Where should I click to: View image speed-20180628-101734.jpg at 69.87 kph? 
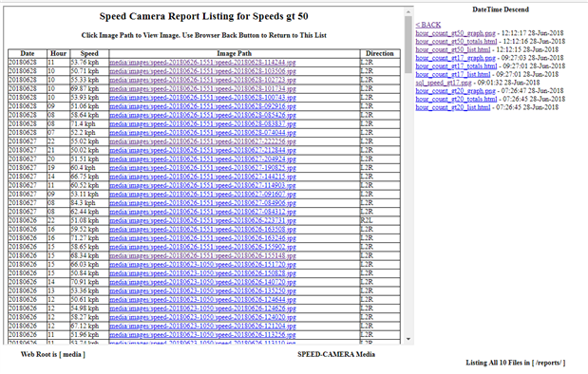pyautogui.click(x=202, y=88)
